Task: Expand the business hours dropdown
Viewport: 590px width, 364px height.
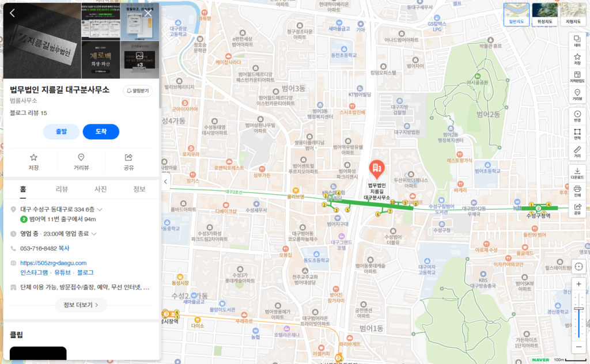Action: [x=94, y=234]
